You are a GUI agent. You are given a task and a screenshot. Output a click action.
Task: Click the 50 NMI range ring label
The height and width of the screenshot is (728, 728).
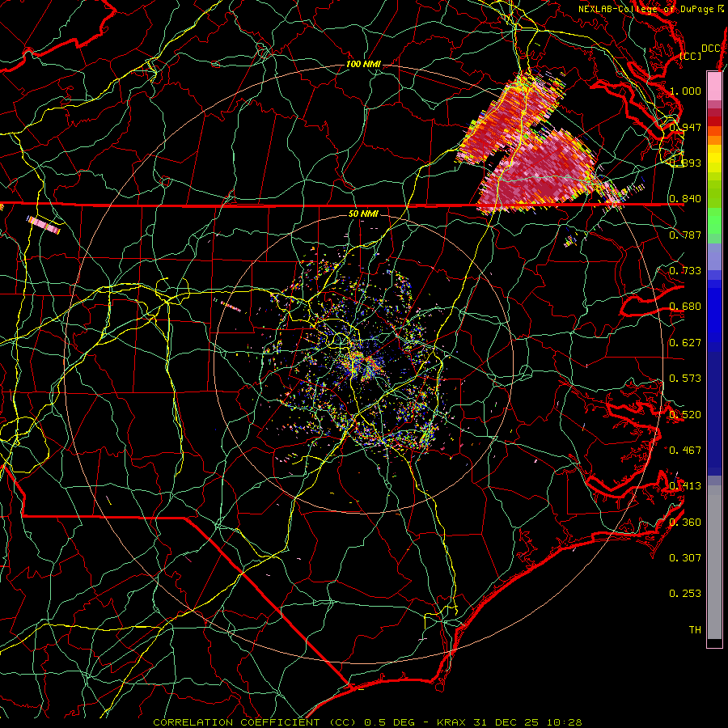click(363, 214)
